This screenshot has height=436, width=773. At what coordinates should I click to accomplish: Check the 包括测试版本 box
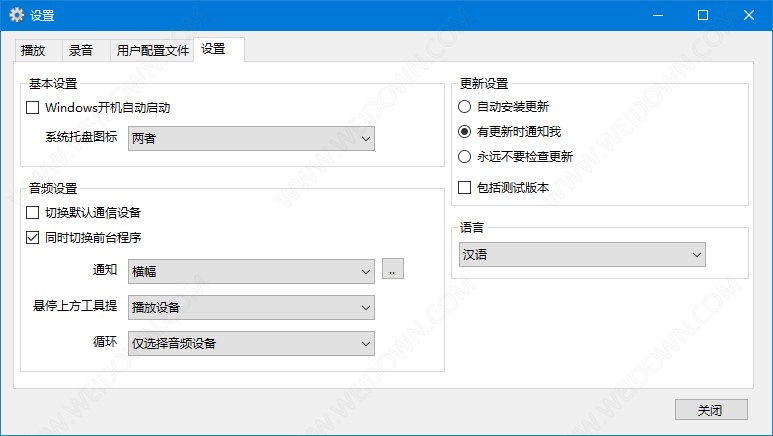tap(464, 187)
